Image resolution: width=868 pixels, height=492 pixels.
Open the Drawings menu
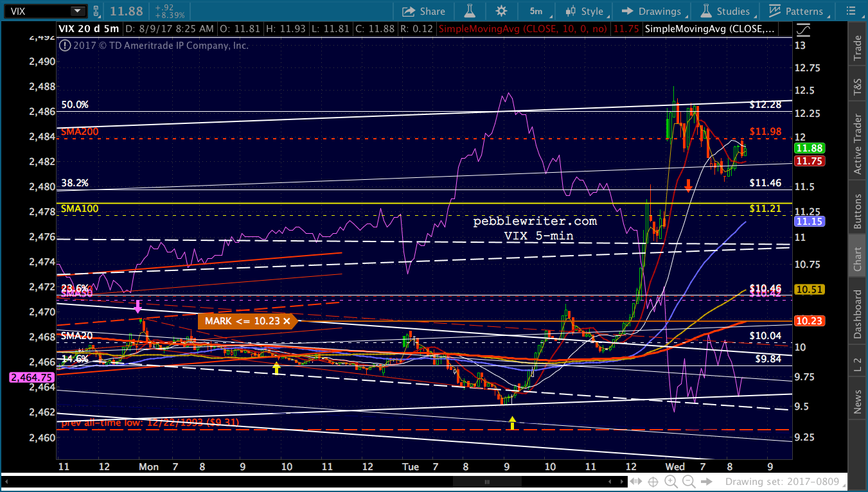coord(651,11)
